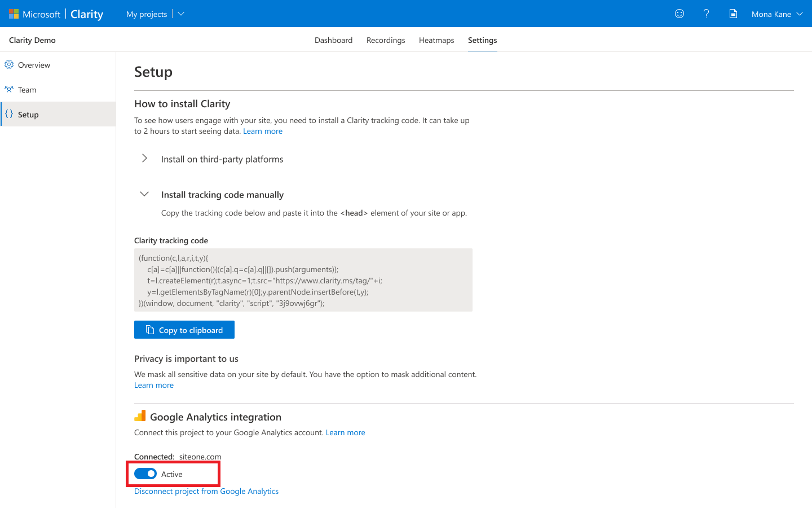The height and width of the screenshot is (508, 812).
Task: Click the Team icon in the sidebar
Action: pos(9,89)
